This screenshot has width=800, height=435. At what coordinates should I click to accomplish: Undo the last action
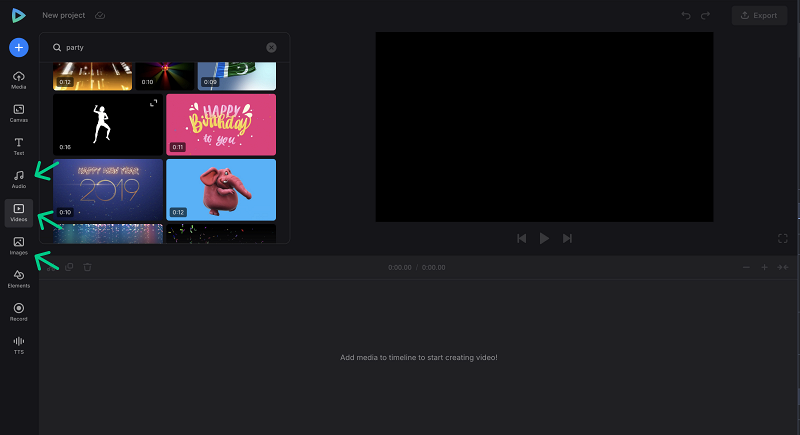[686, 15]
